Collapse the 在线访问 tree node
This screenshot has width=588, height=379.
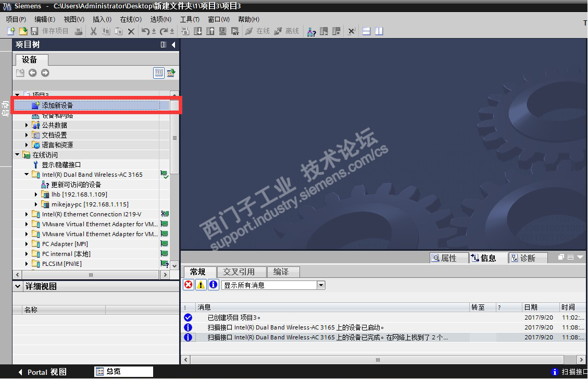pos(17,155)
